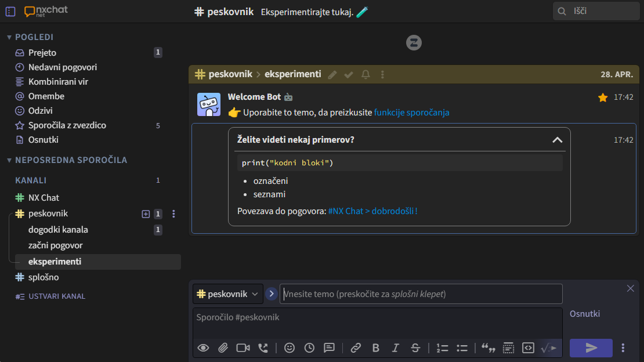Collapse the POGLEDI section
Screen dimensions: 644x362
[9, 37]
